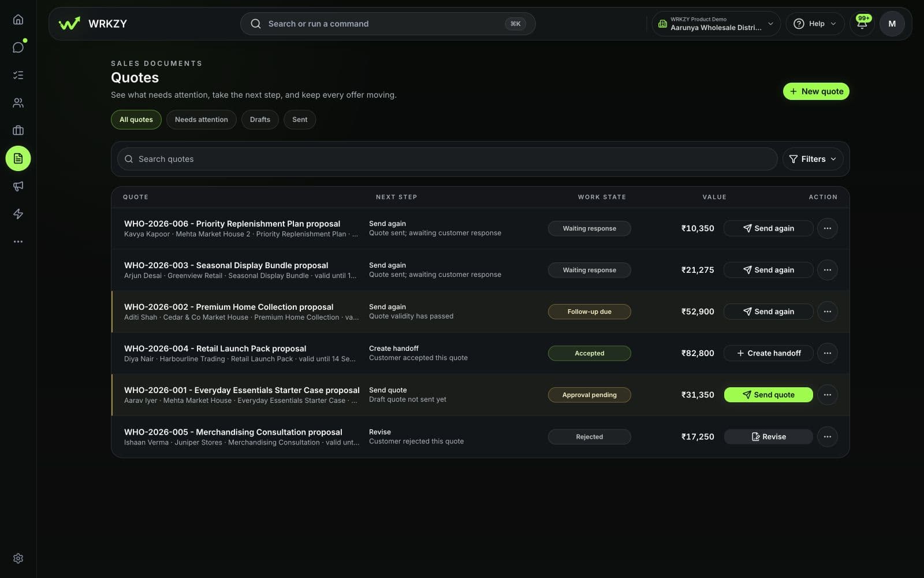Open the user avatar M

click(892, 24)
